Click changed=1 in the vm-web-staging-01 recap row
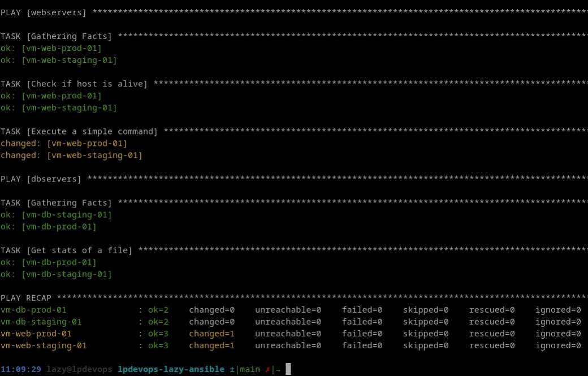588x376 pixels. (x=212, y=345)
